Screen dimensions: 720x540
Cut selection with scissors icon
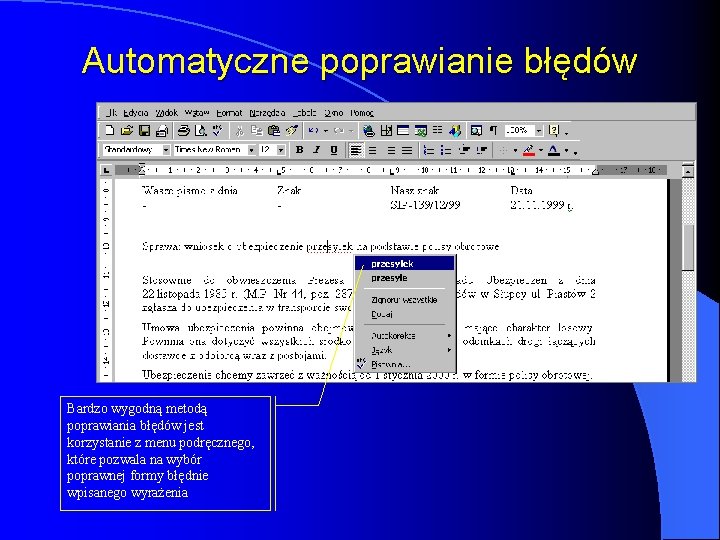point(239,131)
